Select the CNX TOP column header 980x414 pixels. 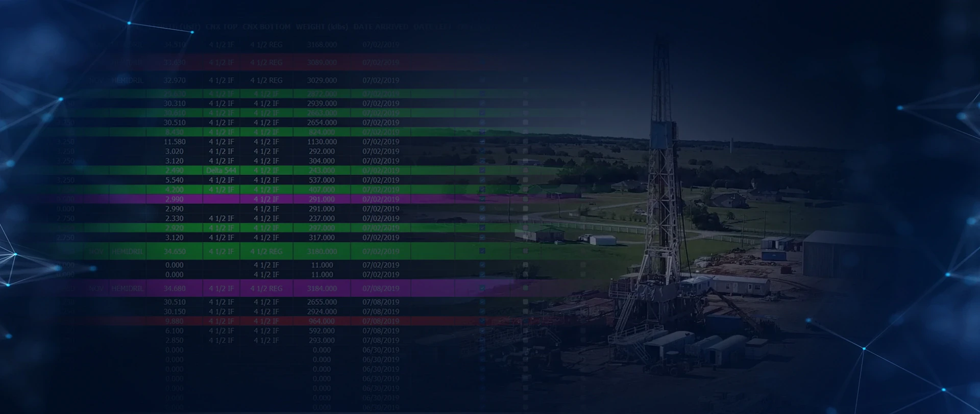tap(222, 27)
